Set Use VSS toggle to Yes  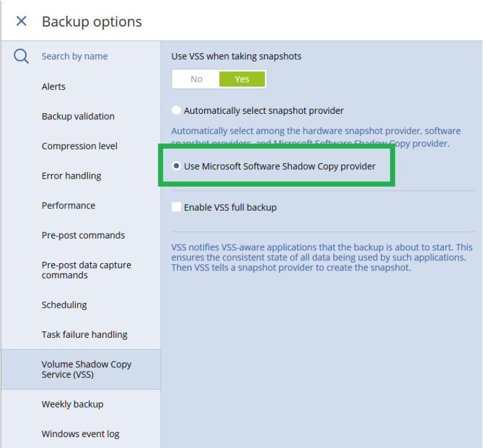pos(242,79)
